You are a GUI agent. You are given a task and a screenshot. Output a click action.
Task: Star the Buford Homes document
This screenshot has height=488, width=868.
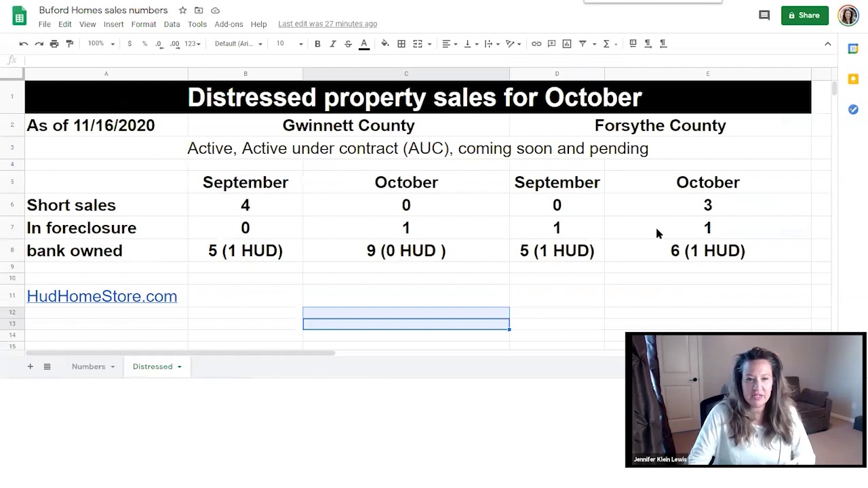[x=182, y=10]
